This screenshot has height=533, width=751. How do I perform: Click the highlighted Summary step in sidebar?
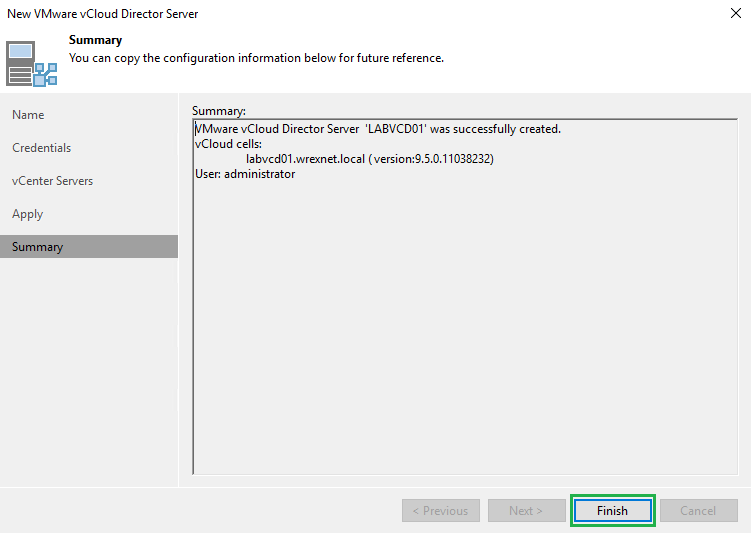point(38,247)
